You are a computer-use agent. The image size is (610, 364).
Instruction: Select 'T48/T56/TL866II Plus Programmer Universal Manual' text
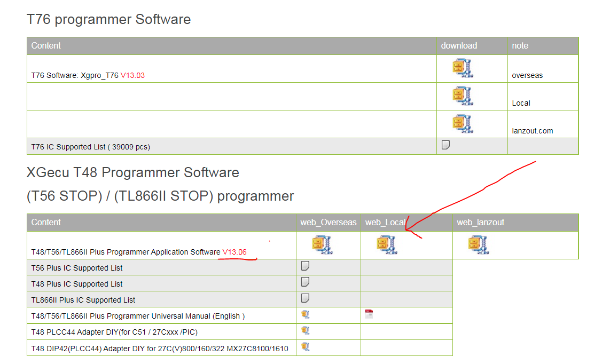[121, 316]
